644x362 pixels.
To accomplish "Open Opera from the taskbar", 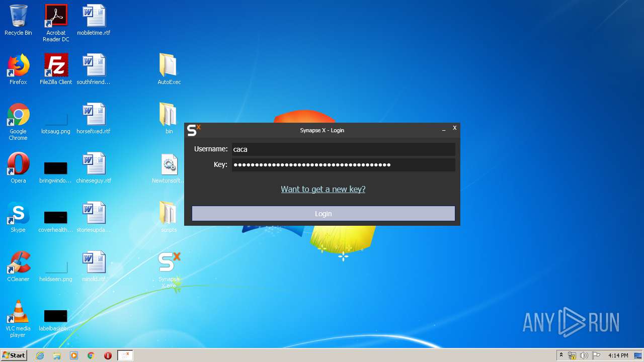I will [x=108, y=355].
